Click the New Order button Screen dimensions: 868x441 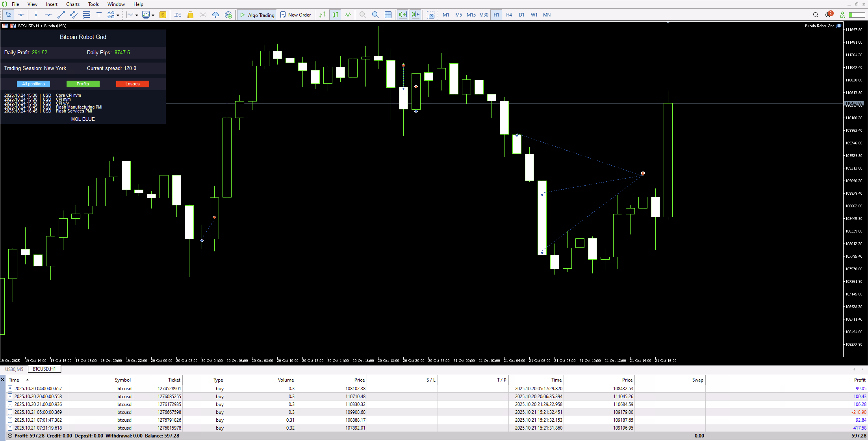tap(296, 15)
